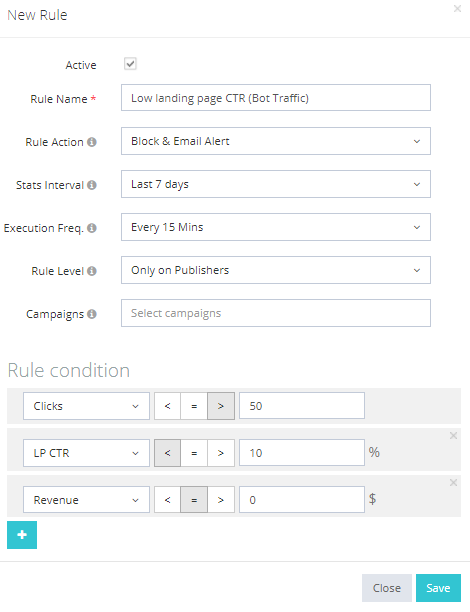Select greater-than operator for LP CTR
Screen dimensions: 470x612
(221, 453)
